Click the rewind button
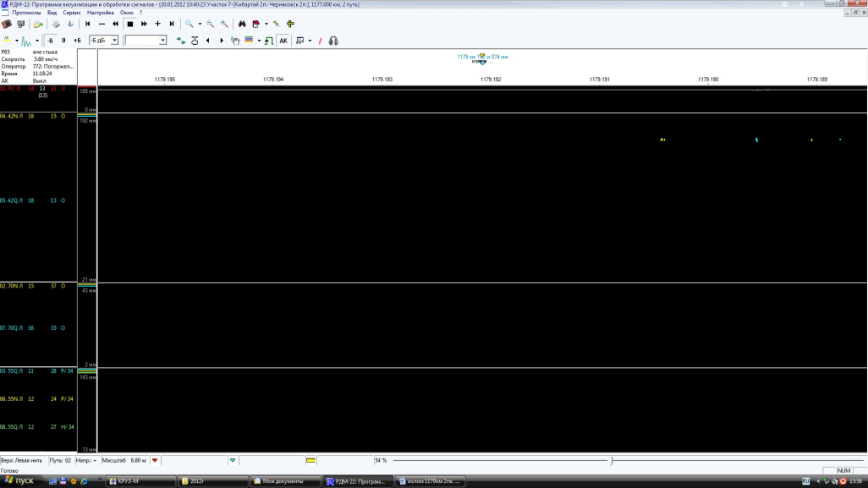 click(116, 25)
